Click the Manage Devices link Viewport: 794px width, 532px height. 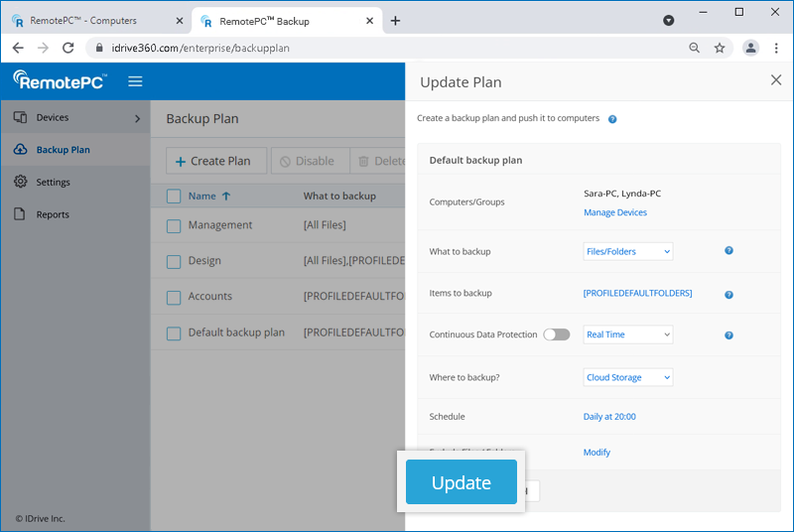point(614,212)
